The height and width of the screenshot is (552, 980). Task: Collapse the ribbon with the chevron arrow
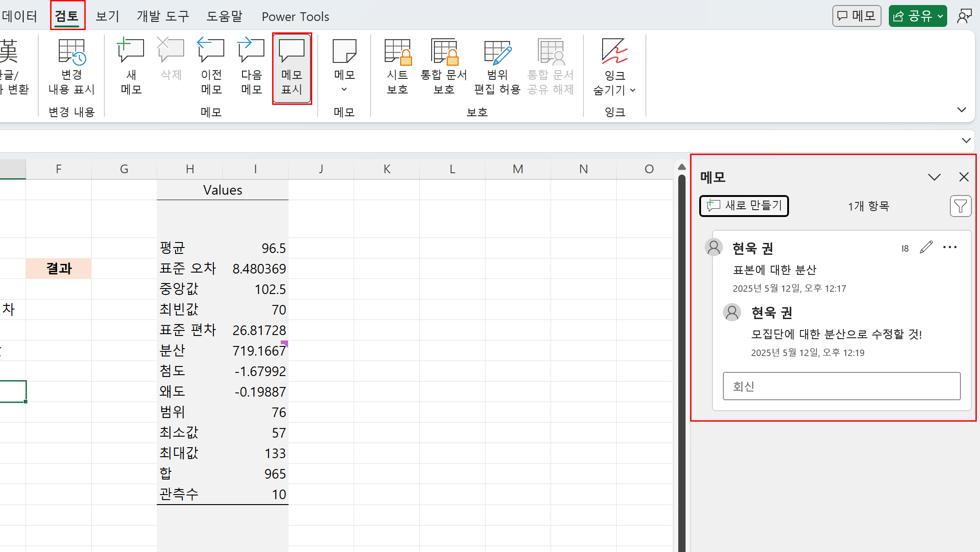[961, 110]
